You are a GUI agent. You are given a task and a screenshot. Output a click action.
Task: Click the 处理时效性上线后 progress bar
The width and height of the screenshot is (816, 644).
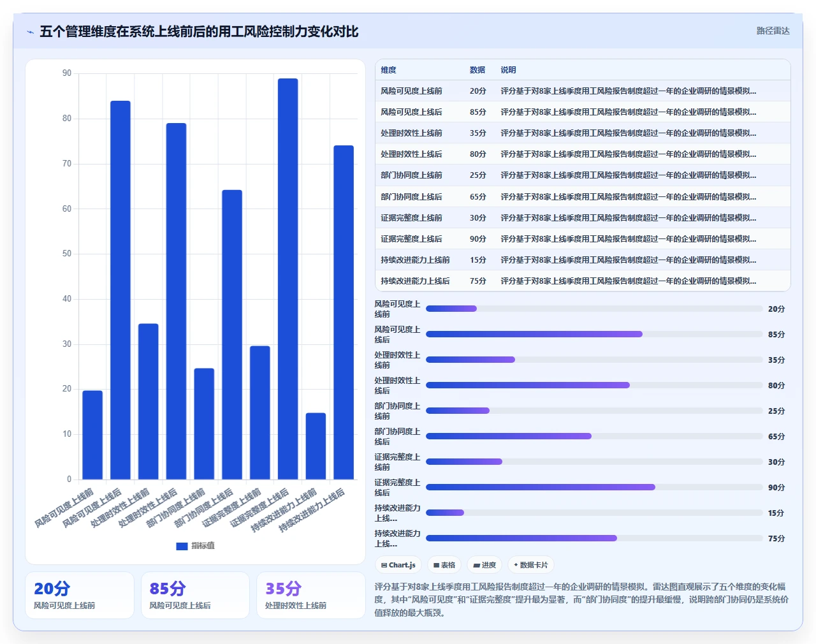(x=594, y=385)
